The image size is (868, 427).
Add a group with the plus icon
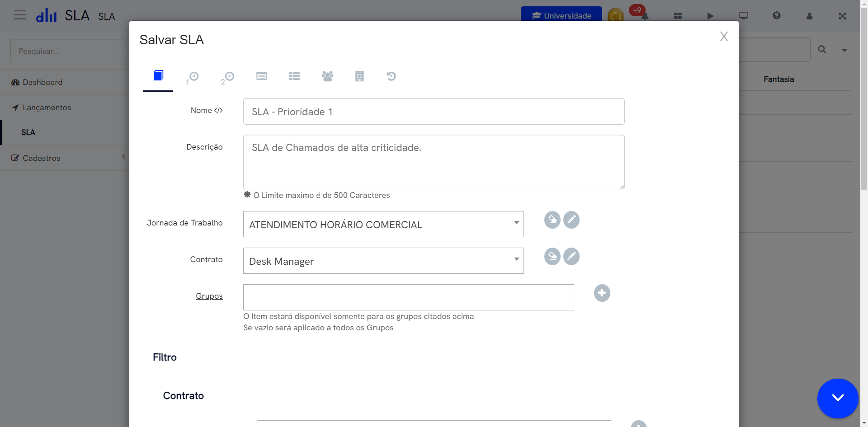click(602, 293)
